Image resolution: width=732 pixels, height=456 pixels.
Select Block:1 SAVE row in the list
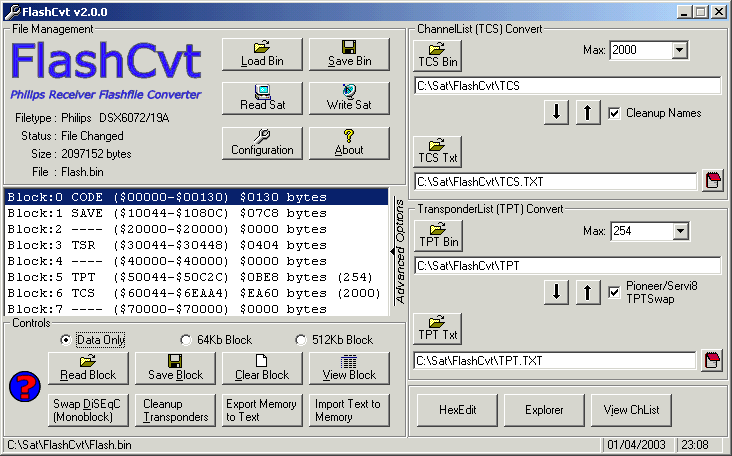coord(196,213)
